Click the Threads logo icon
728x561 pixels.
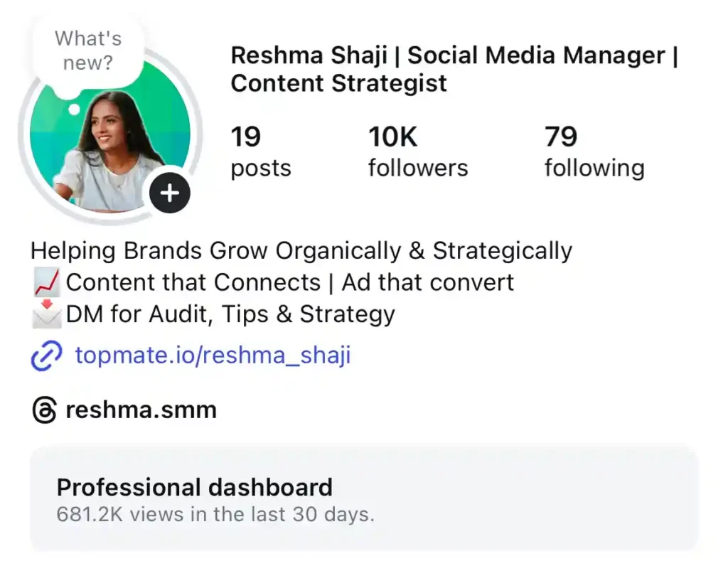(44, 410)
